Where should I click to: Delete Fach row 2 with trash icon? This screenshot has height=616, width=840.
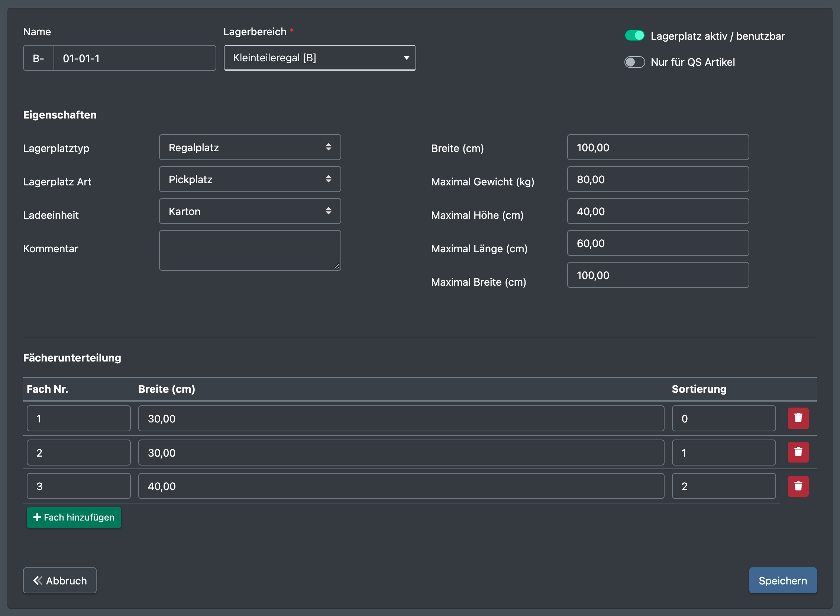click(x=798, y=452)
